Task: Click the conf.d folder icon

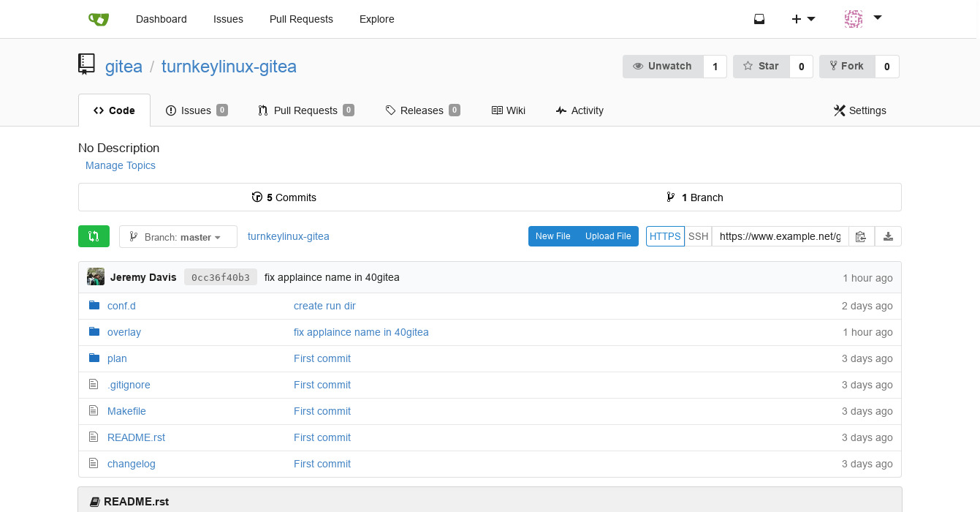Action: click(x=94, y=306)
